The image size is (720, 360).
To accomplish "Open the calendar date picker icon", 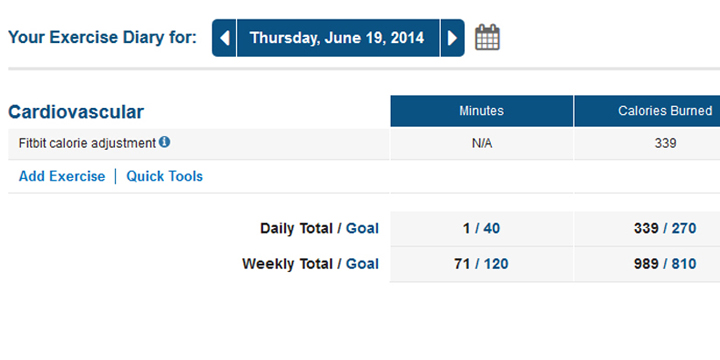I will click(487, 38).
